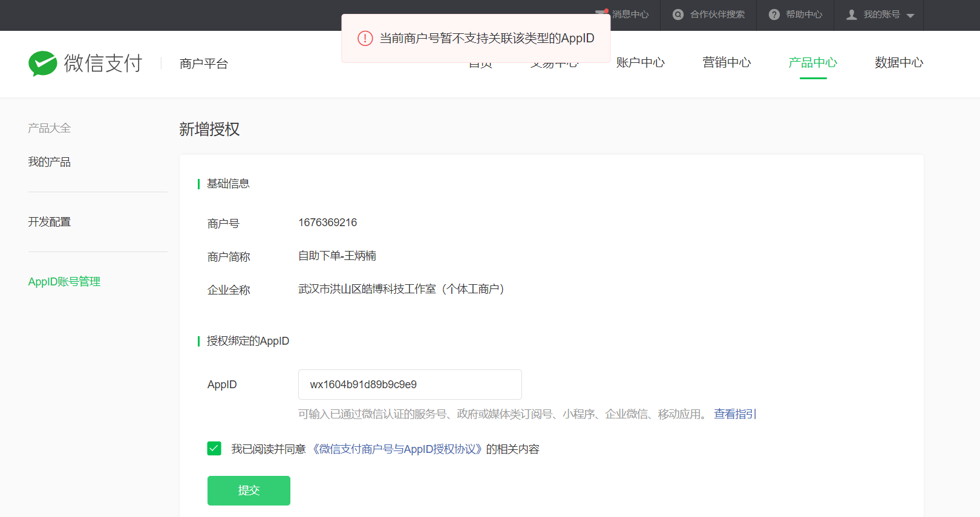Go to 数据中心 tab
This screenshot has height=517, width=980.
point(899,62)
